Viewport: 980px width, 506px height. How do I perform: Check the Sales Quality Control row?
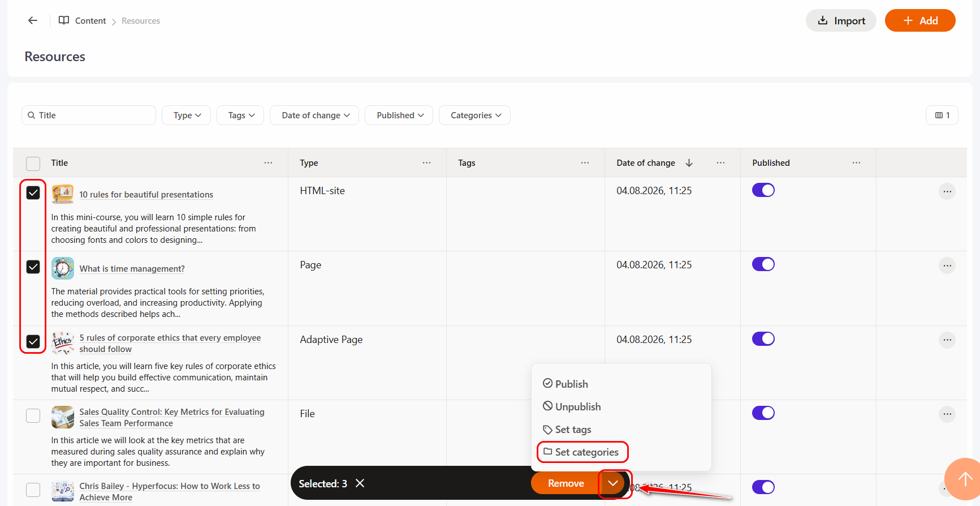pyautogui.click(x=33, y=415)
